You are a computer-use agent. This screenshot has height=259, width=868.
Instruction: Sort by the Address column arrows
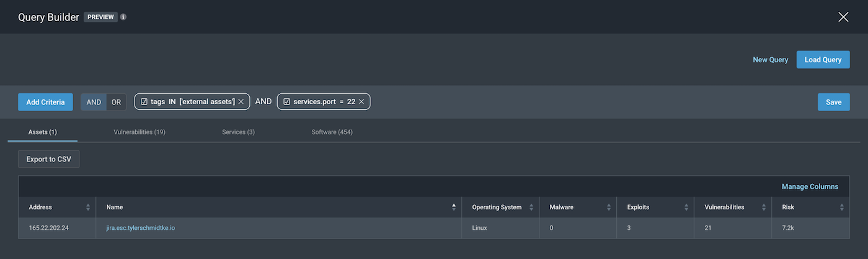[88, 207]
